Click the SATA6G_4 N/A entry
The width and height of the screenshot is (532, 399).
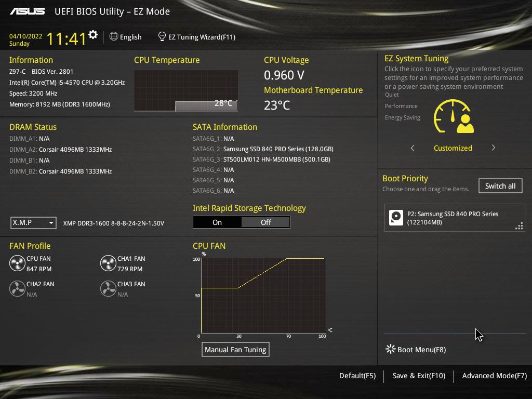(x=214, y=170)
